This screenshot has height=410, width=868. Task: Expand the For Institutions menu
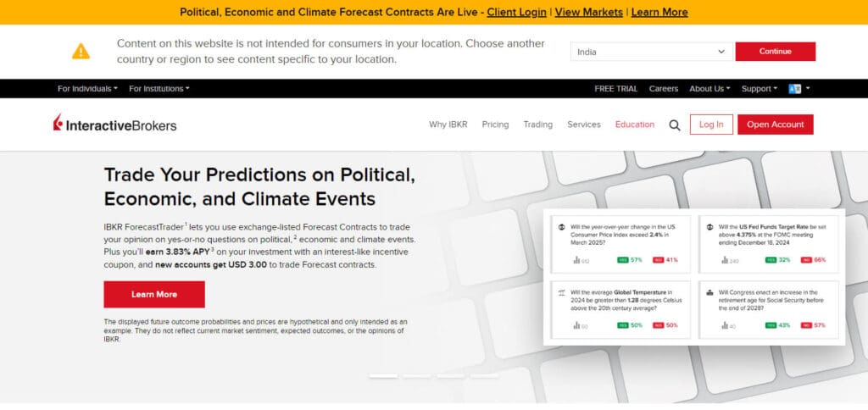pyautogui.click(x=159, y=89)
